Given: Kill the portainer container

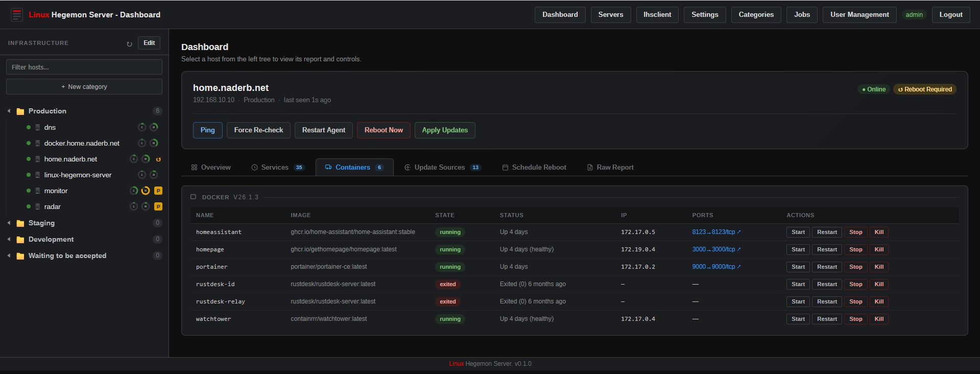Looking at the screenshot, I should [x=879, y=267].
